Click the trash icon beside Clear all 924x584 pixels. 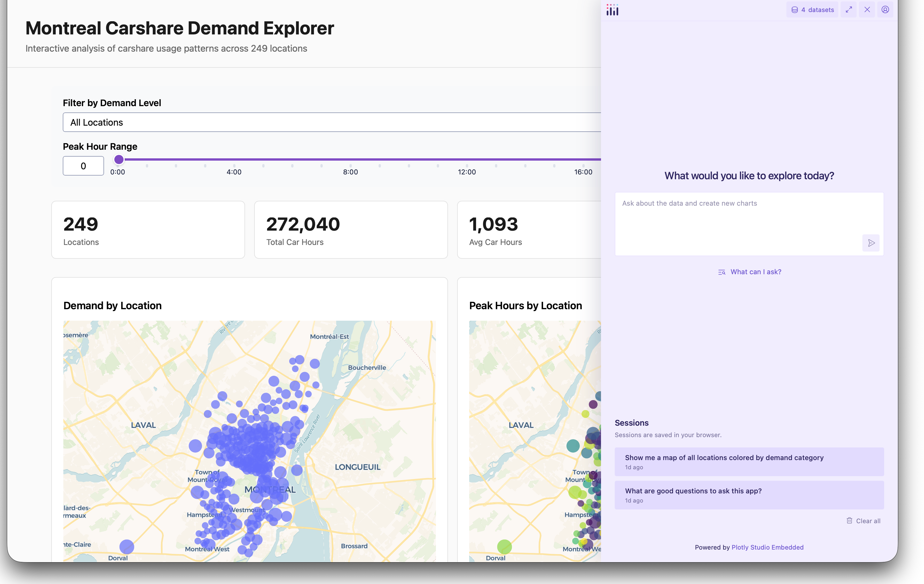849,521
